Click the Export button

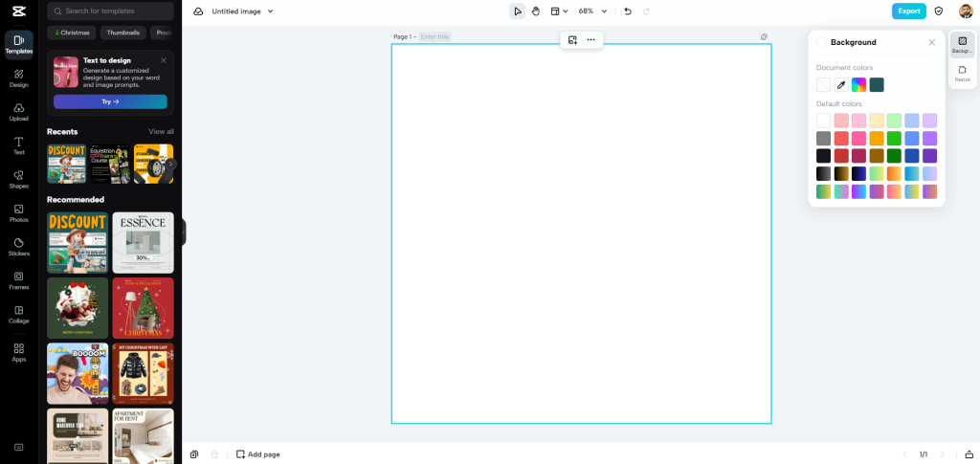pos(908,11)
